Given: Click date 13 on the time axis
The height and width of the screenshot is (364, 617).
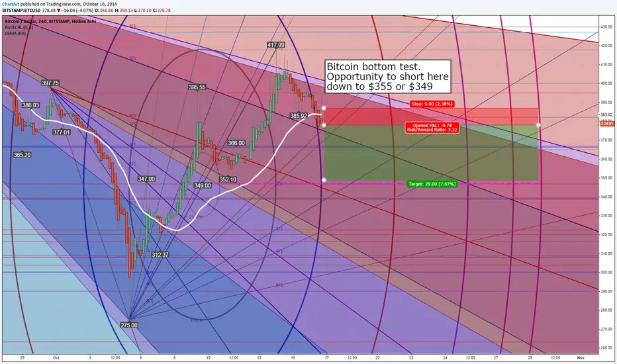Looking at the screenshot, I should (259, 357).
